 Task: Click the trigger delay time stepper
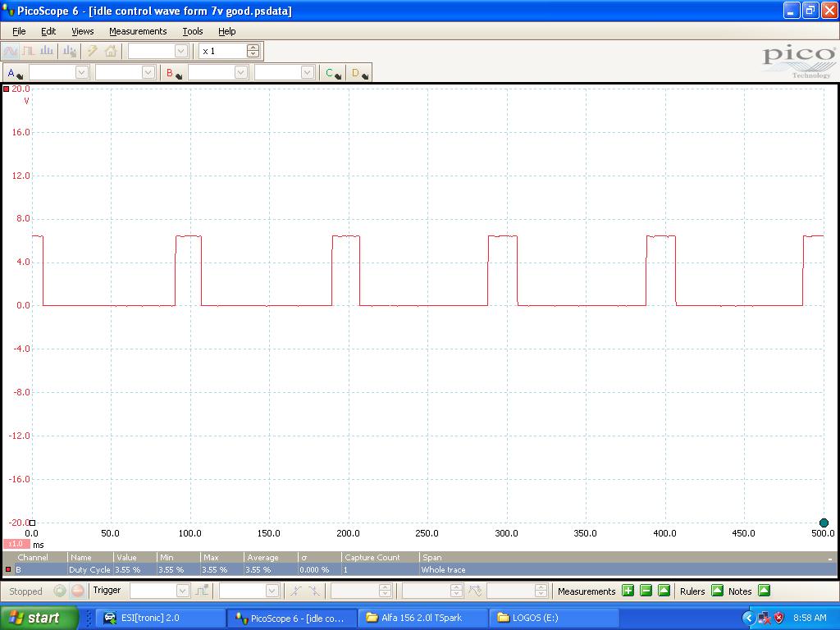coord(541,591)
